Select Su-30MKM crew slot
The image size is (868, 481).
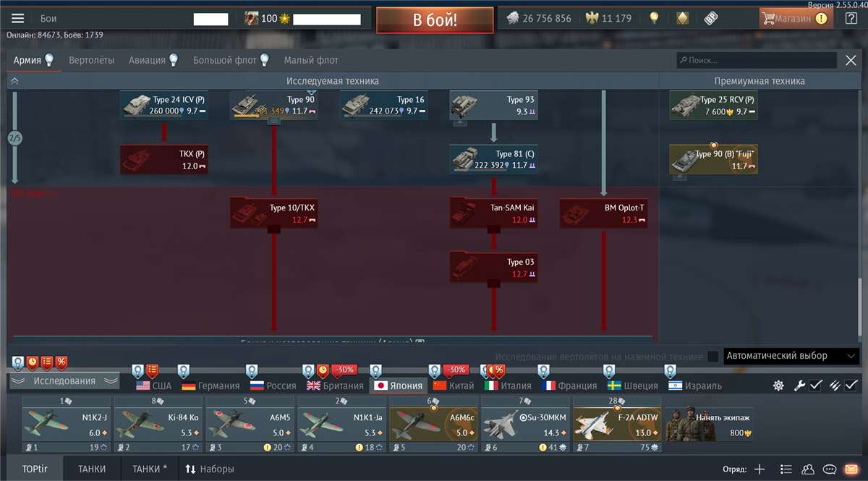(526, 425)
